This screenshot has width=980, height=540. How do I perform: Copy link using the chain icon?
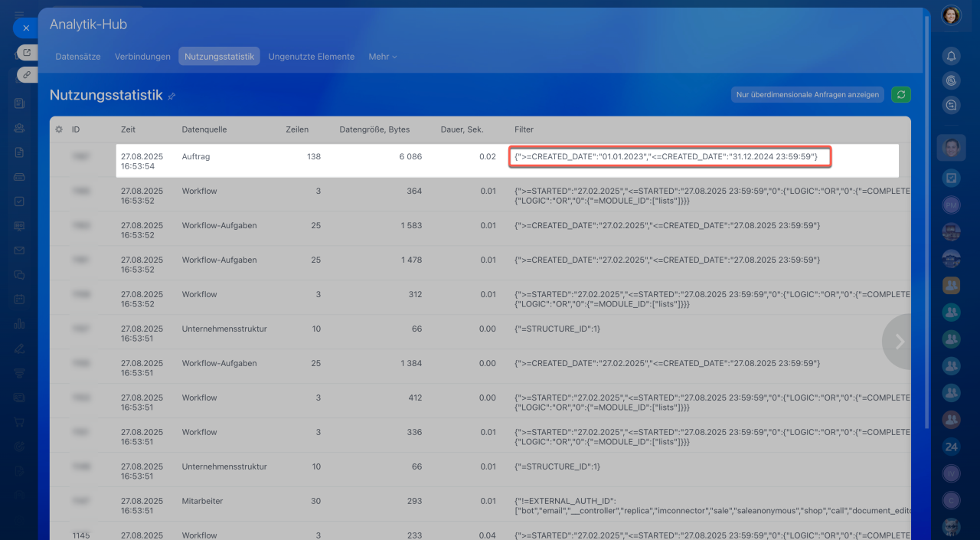pyautogui.click(x=27, y=75)
